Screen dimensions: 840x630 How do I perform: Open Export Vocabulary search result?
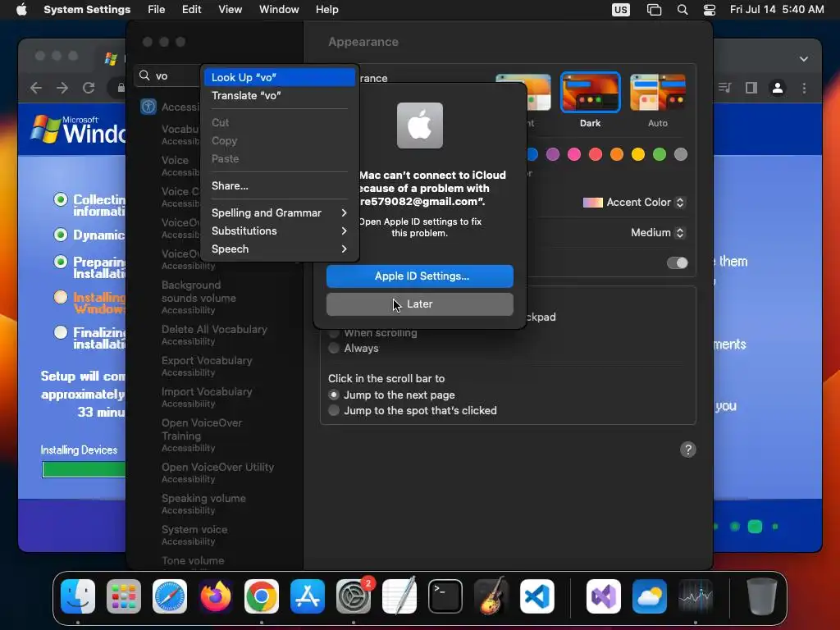[207, 366]
